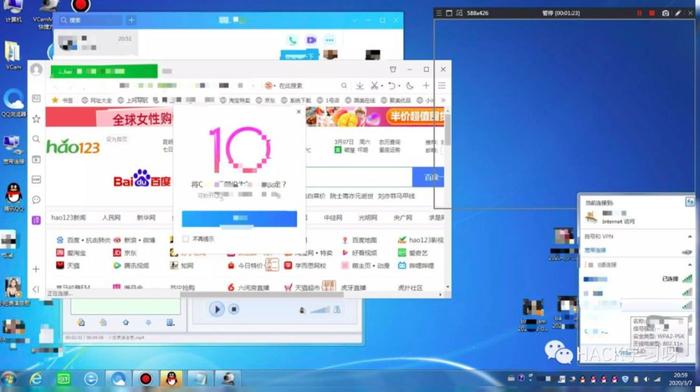
Task: Click the play button in media player
Action: click(217, 309)
